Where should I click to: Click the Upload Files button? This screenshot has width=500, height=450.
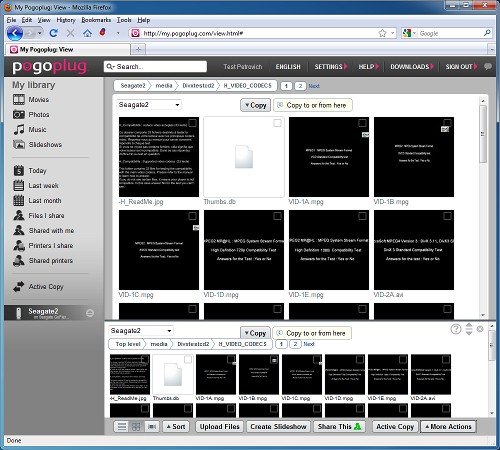click(220, 427)
